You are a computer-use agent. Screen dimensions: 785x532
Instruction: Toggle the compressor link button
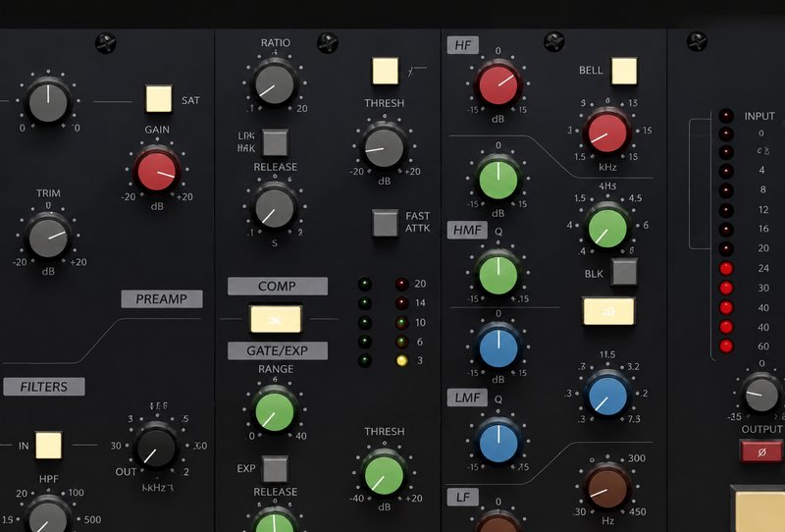(x=276, y=142)
